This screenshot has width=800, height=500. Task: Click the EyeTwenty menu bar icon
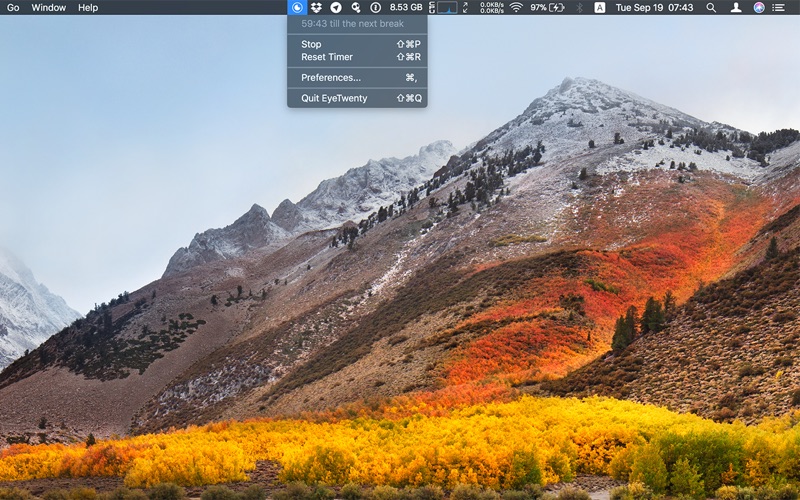coord(296,7)
